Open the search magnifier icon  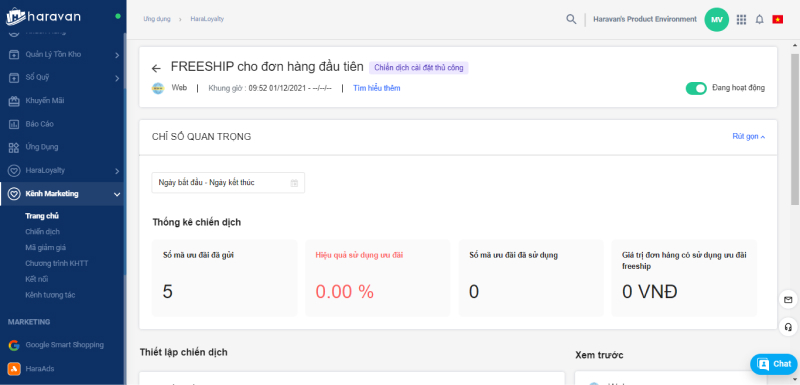pyautogui.click(x=571, y=19)
